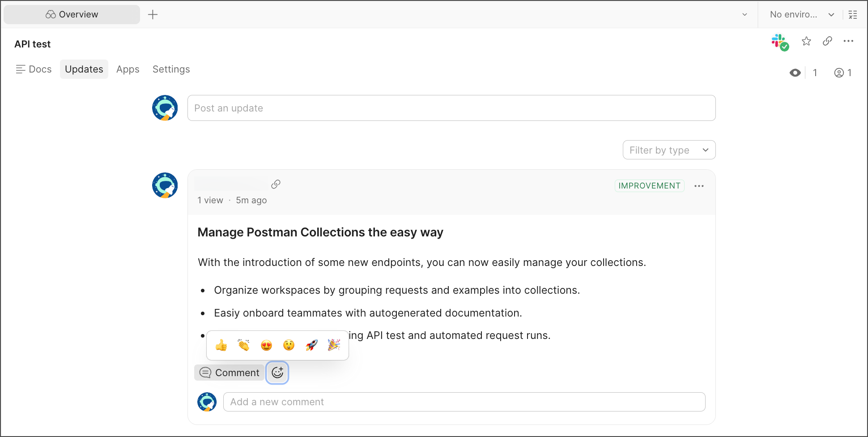Viewport: 868px width, 437px height.
Task: Open the No environment dropdown
Action: 802,14
